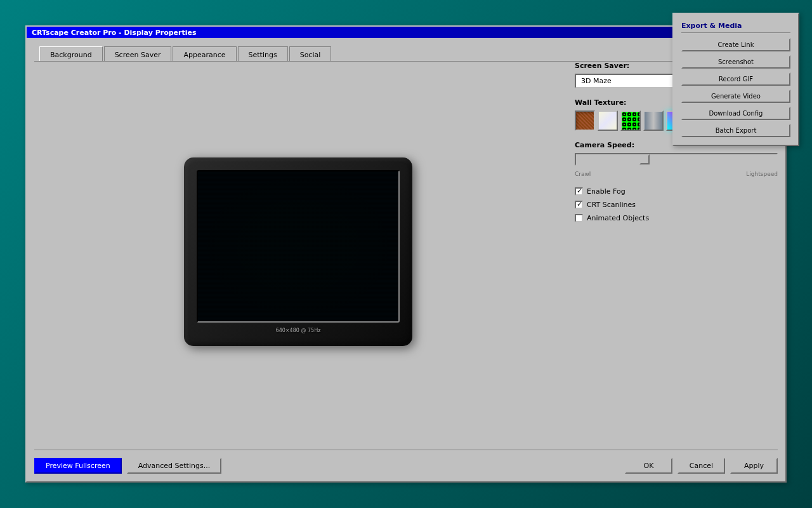This screenshot has width=812, height=508.
Task: Disable the Enable Fog option
Action: click(579, 190)
